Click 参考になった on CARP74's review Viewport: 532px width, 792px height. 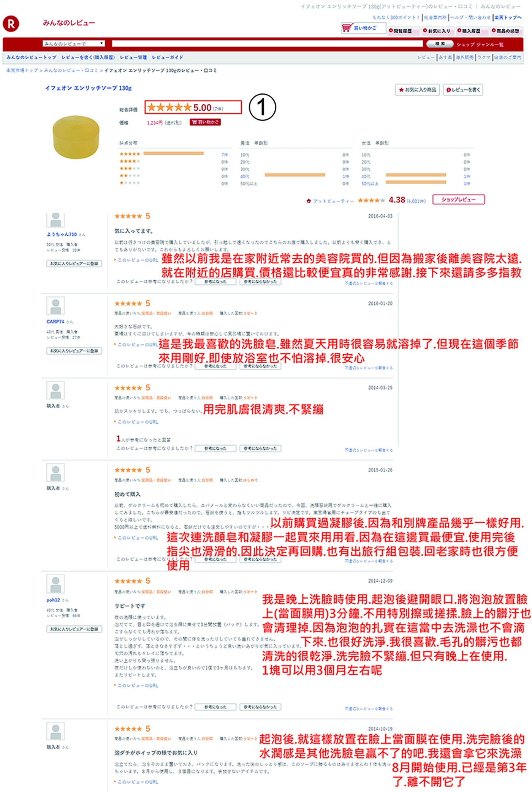(x=215, y=366)
